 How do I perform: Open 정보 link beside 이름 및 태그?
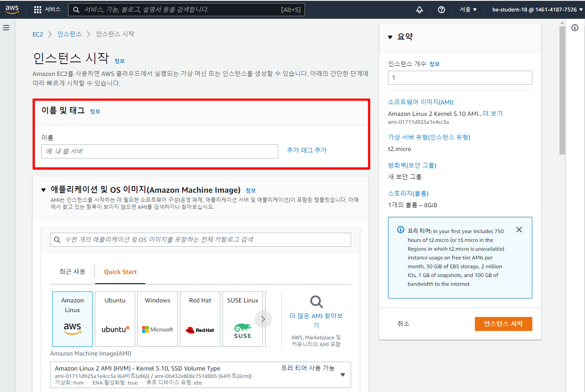click(x=95, y=111)
